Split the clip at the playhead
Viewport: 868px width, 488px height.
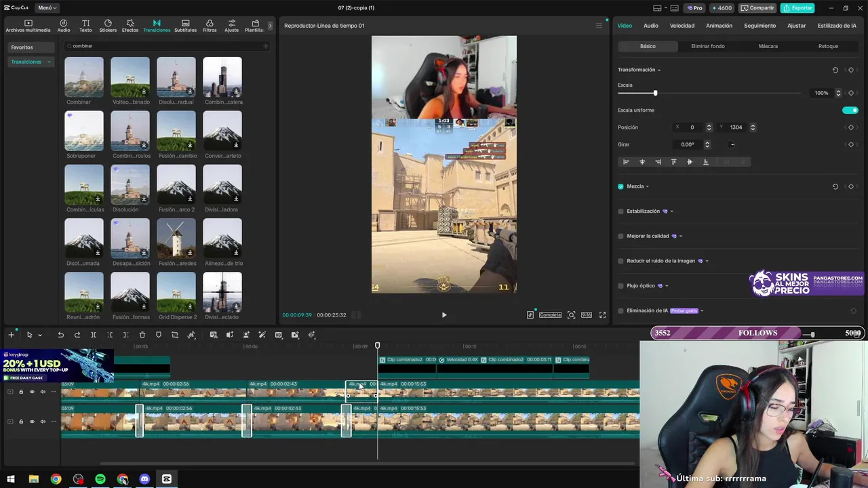click(93, 335)
